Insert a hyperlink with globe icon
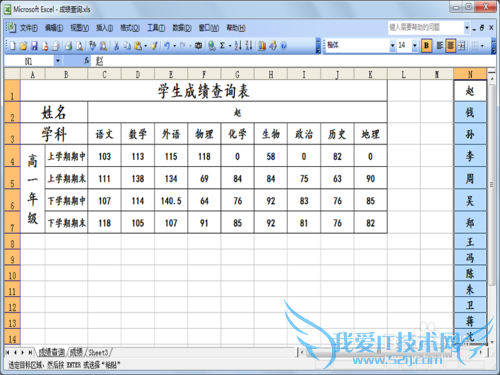 (211, 46)
